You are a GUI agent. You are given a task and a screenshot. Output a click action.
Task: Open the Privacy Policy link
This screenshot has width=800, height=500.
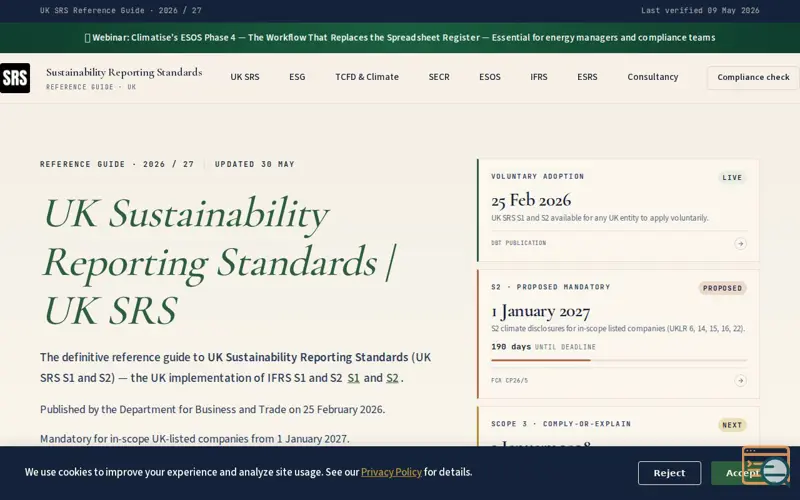tap(391, 472)
